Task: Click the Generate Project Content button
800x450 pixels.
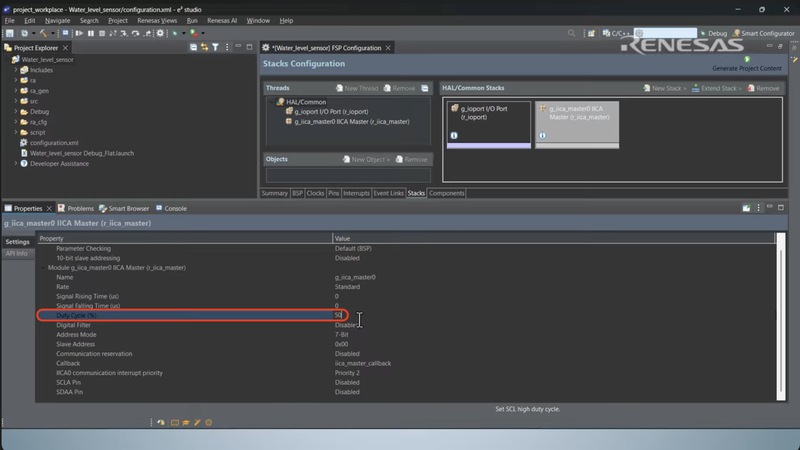Action: [746, 64]
